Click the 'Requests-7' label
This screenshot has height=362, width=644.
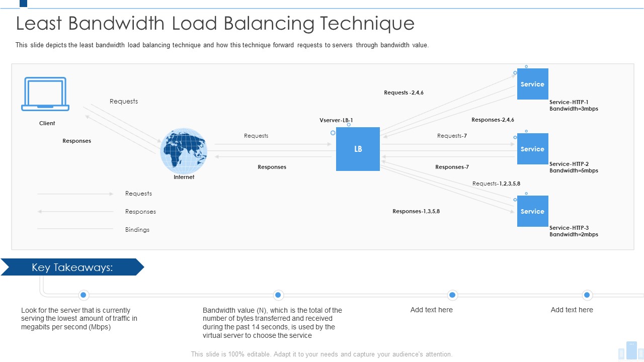point(452,136)
